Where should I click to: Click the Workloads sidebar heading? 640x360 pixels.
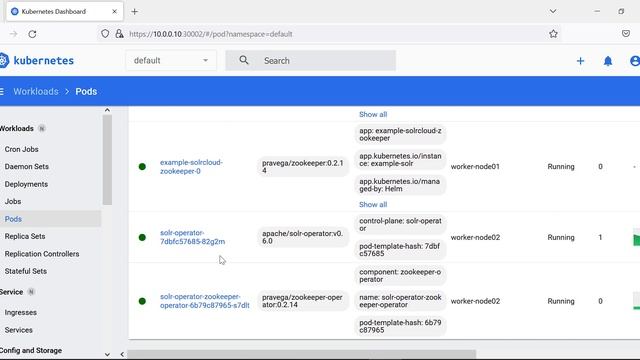coord(17,129)
